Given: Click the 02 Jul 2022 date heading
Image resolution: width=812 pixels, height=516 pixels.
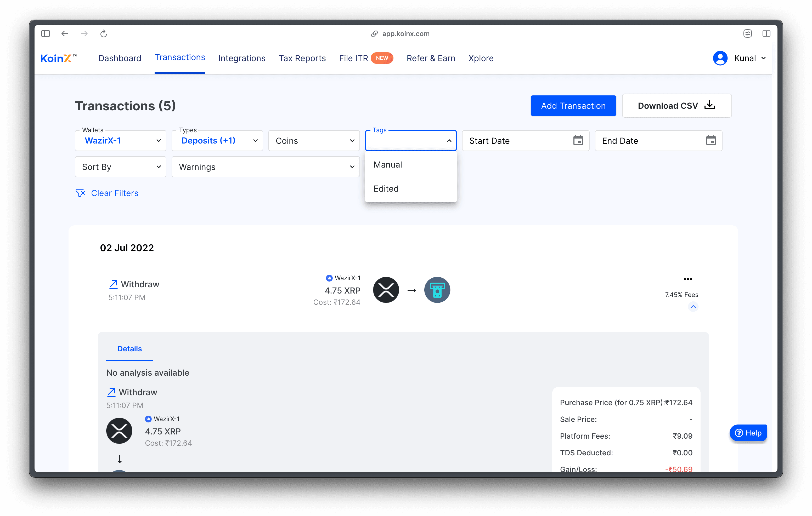Looking at the screenshot, I should [x=127, y=248].
